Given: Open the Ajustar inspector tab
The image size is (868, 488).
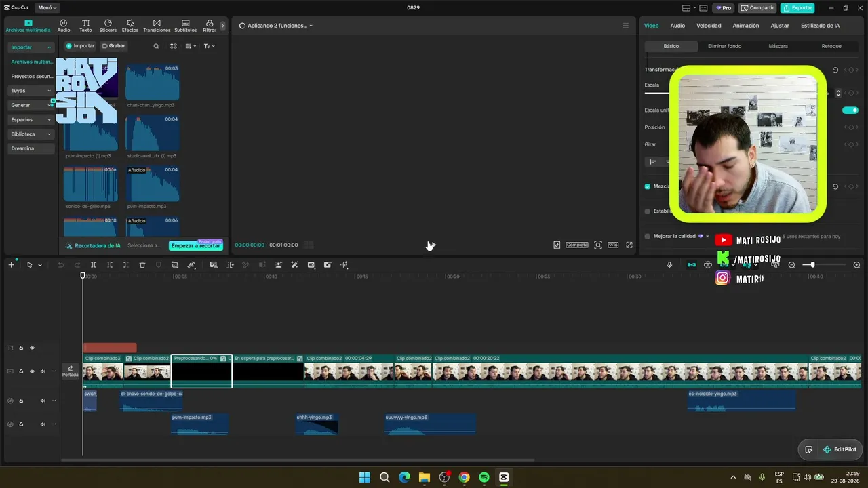Looking at the screenshot, I should [780, 26].
